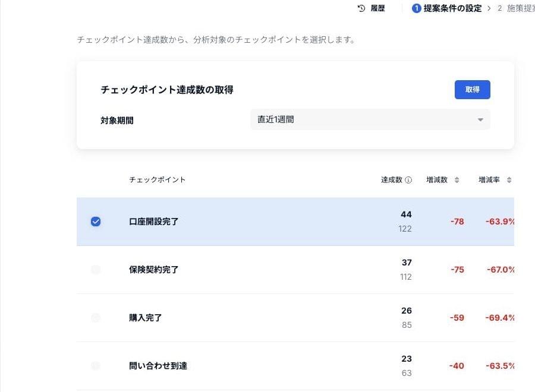Sort by 増減率 arrows icon
Viewport: 535px width, 392px height.
[x=509, y=180]
